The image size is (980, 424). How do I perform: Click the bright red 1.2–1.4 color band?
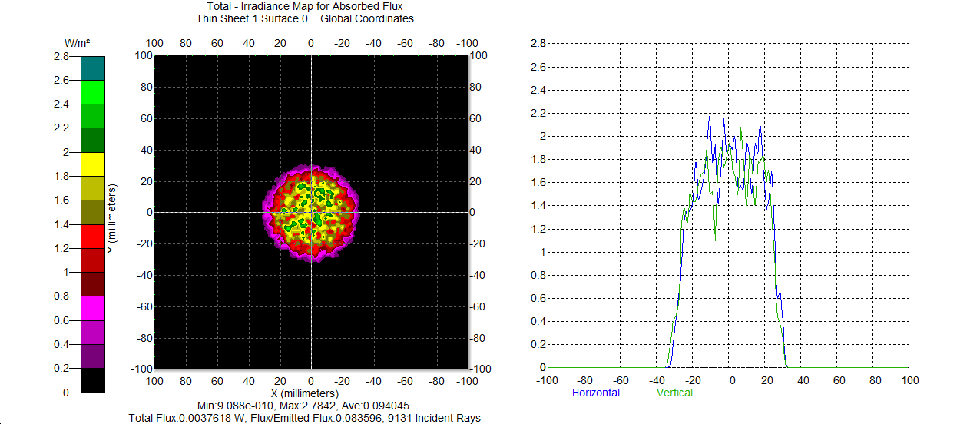(x=92, y=236)
